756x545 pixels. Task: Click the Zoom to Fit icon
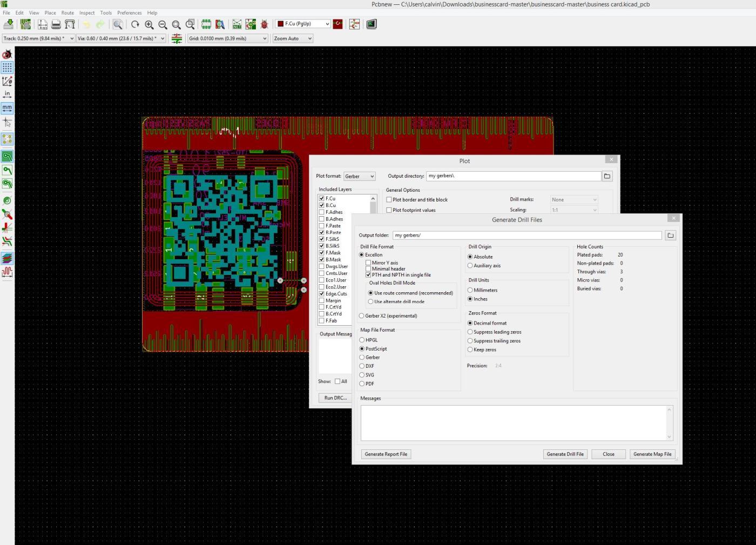click(176, 24)
